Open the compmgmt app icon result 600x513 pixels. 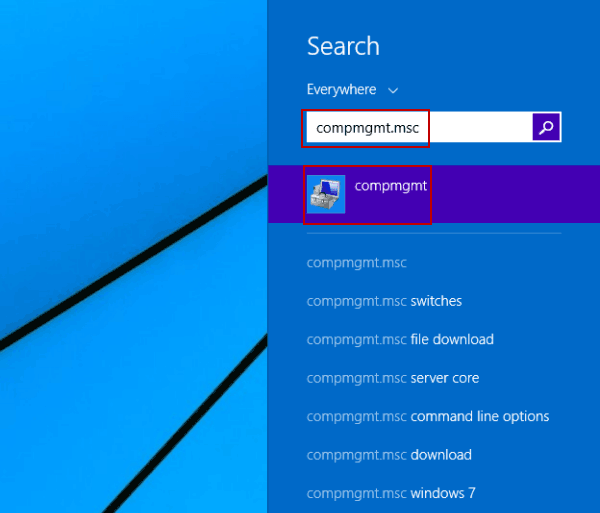click(x=326, y=194)
